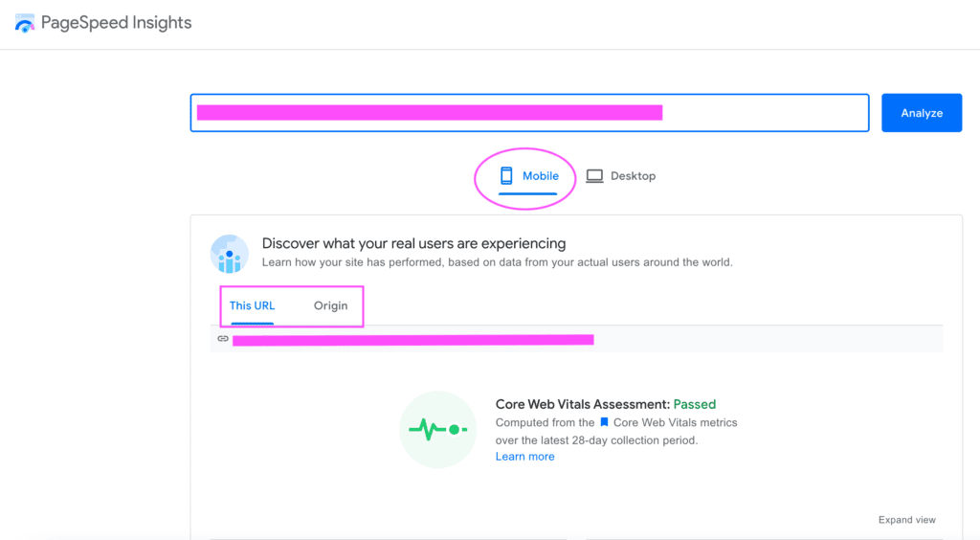Click the mobile phone icon
The image size is (980, 540).
[x=506, y=176]
